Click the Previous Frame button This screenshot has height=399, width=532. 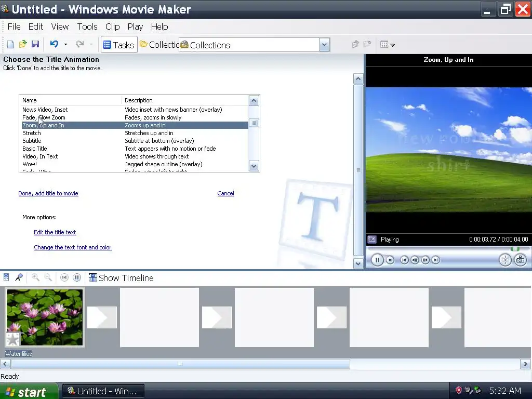tap(415, 260)
